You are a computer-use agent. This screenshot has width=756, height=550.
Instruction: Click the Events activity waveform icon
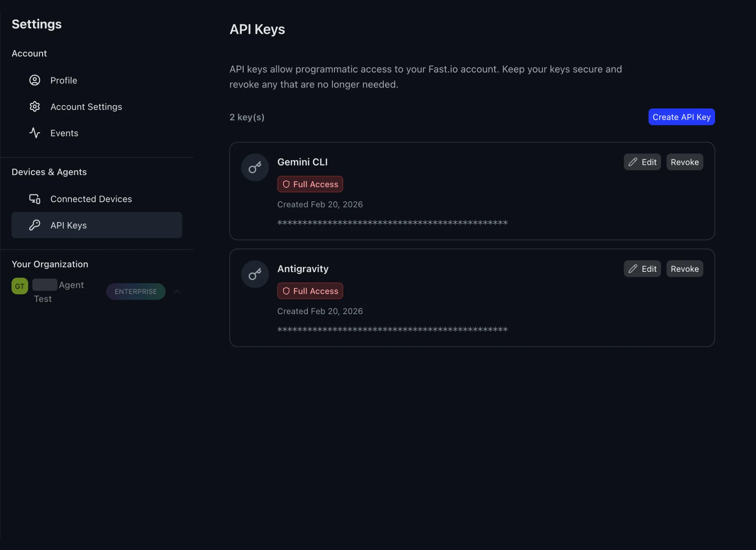pyautogui.click(x=34, y=132)
